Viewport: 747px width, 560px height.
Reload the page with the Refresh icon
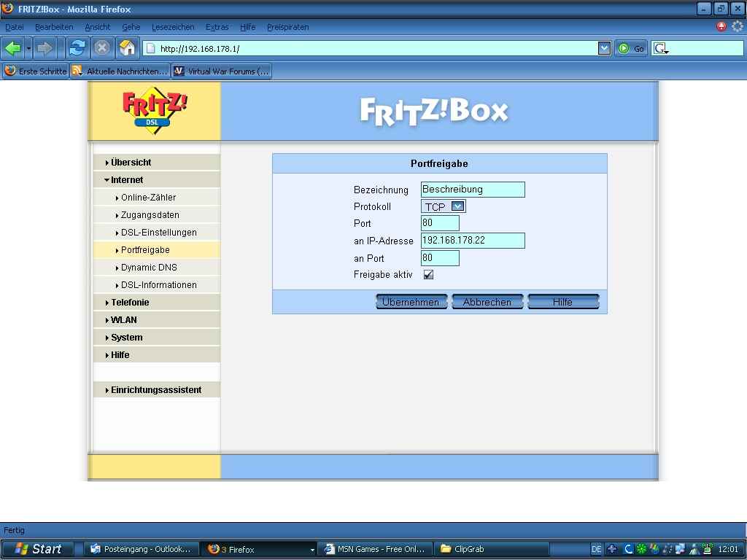77,48
